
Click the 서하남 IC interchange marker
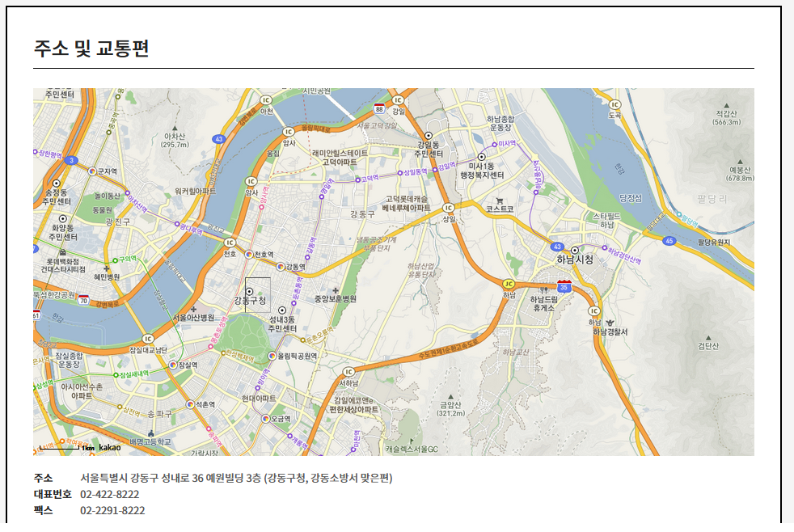[x=348, y=372]
